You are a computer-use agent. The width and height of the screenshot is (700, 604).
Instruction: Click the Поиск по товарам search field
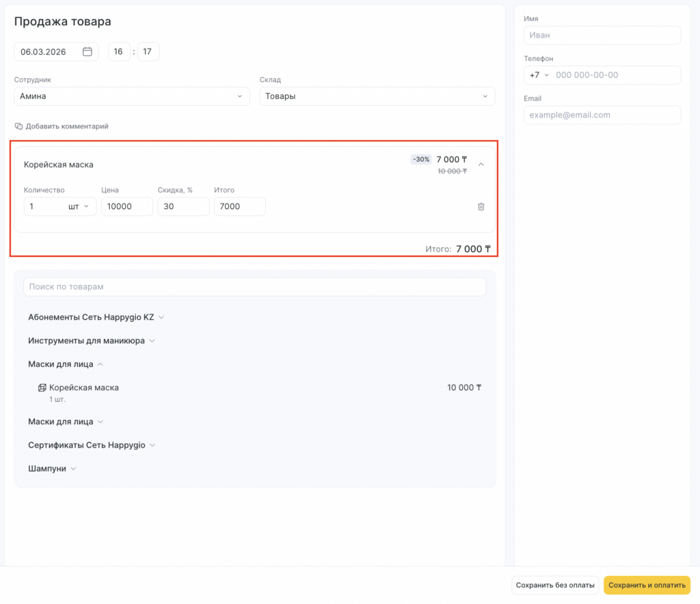(x=254, y=287)
